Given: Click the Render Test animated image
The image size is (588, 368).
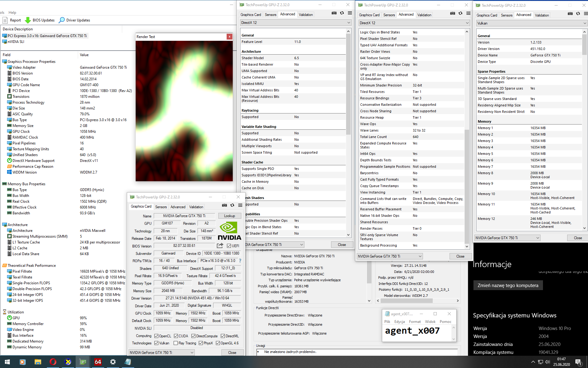Looking at the screenshot, I should click(x=184, y=111).
